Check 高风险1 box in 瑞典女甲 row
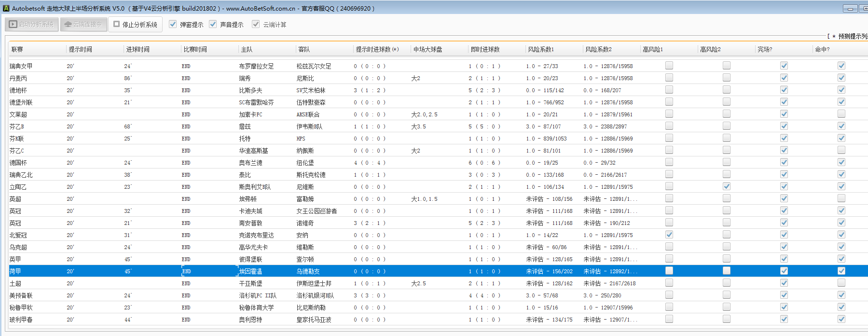The image size is (868, 336). 669,66
